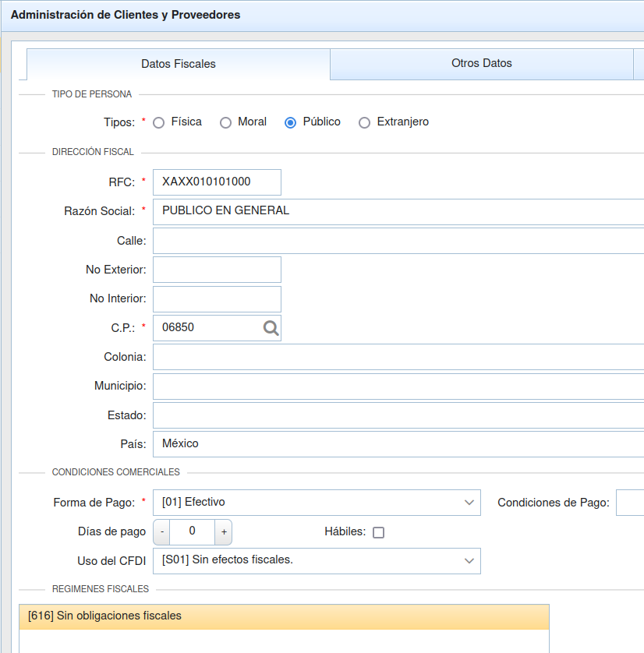Click the No Interior input field
This screenshot has width=644, height=653.
(x=217, y=299)
